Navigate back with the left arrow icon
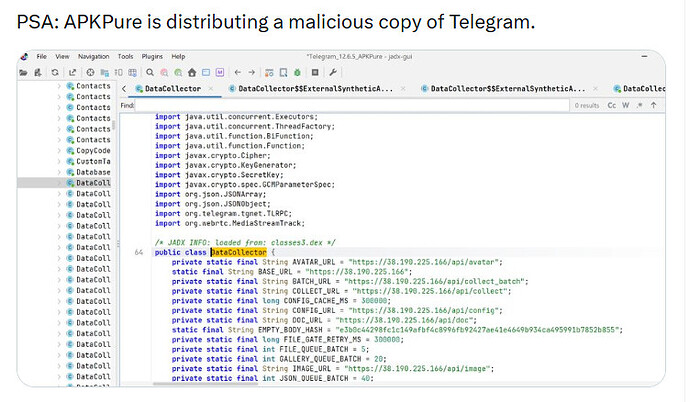This screenshot has height=402, width=690. (x=238, y=73)
